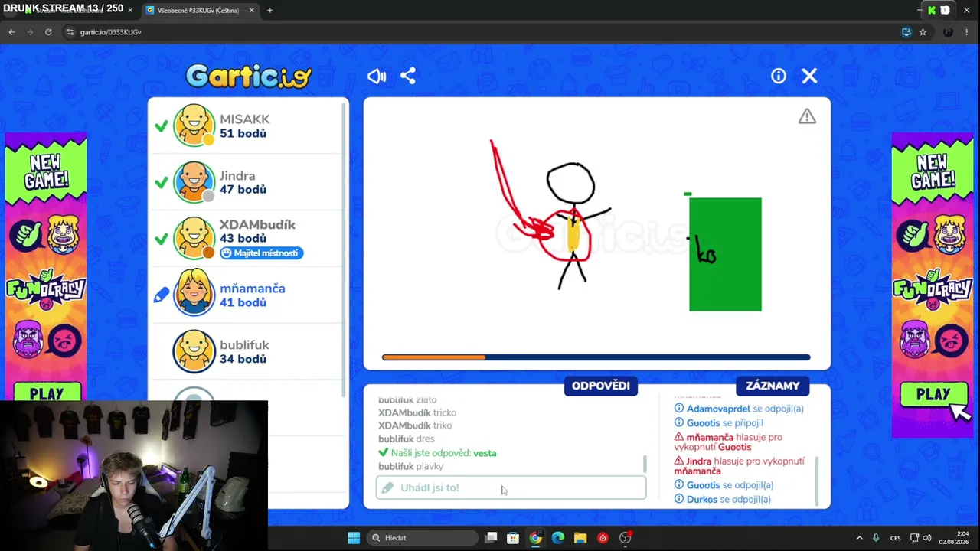Open Microsoft Store from taskbar
This screenshot has width=980, height=551.
coord(513,538)
